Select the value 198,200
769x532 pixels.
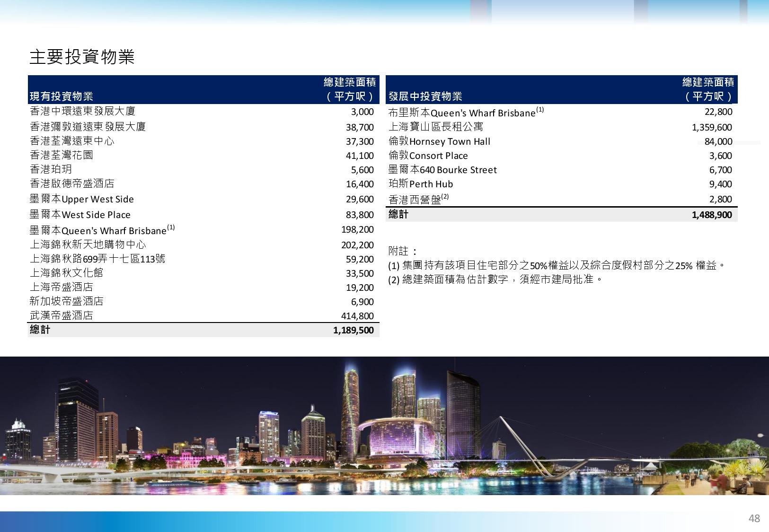(x=357, y=229)
